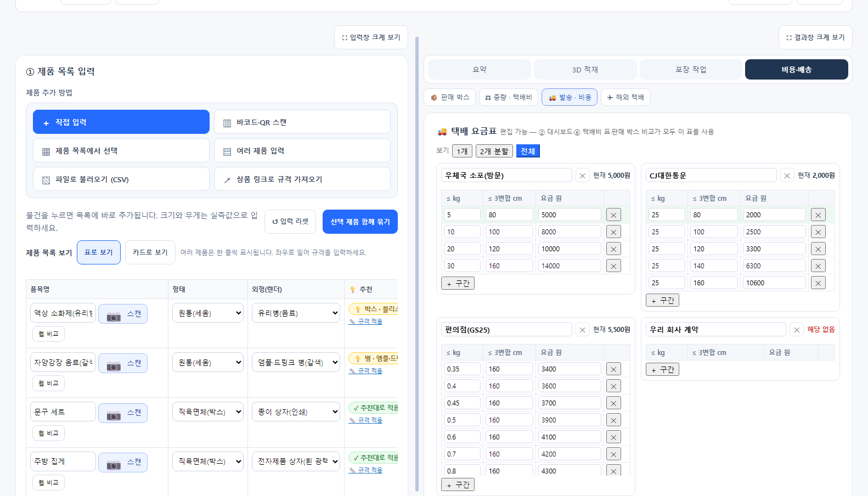This screenshot has width=868, height=496.
Task: Choose 제품 목록에서 선택 method
Action: click(x=121, y=150)
